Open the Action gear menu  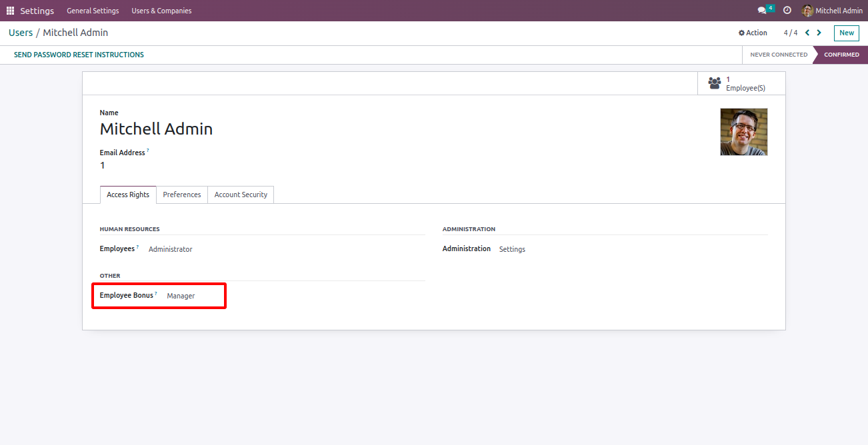tap(753, 33)
